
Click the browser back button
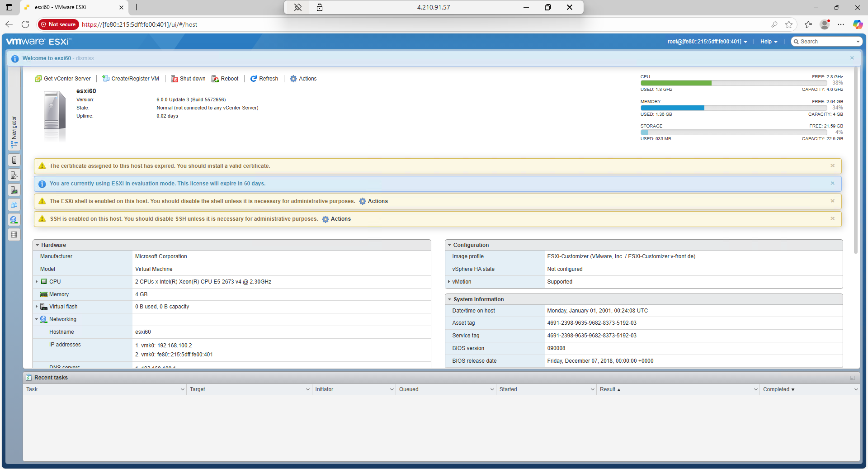coord(9,24)
